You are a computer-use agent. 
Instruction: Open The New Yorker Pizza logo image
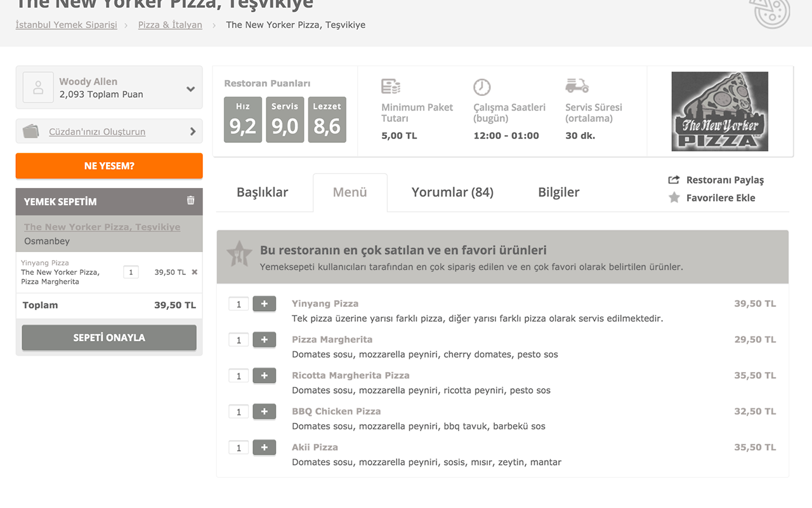[720, 111]
